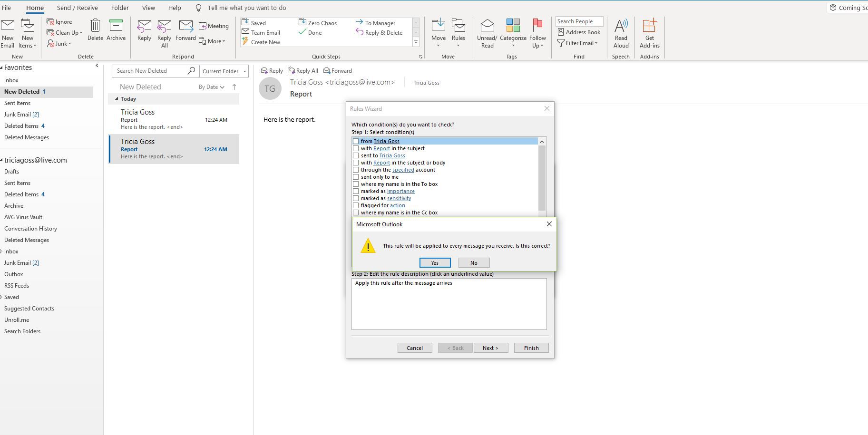Expand the Quick Steps gallery
Screen dimensions: 868x435
(416, 42)
